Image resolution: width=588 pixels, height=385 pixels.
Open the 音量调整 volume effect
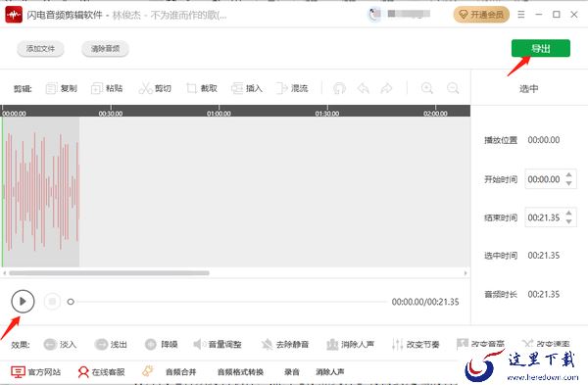[x=218, y=344]
